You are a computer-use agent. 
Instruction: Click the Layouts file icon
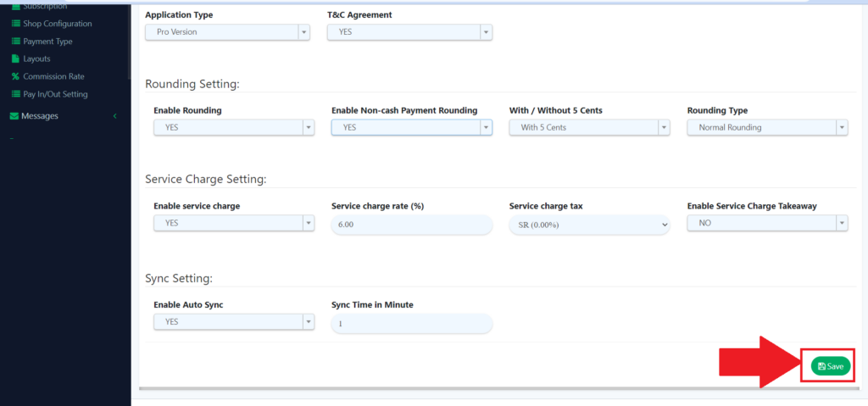(15, 59)
